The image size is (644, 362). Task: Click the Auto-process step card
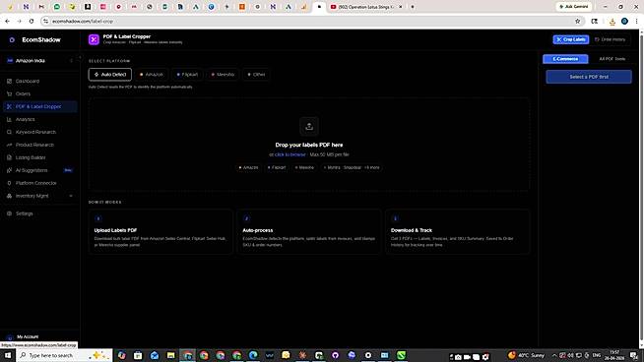coord(309,232)
